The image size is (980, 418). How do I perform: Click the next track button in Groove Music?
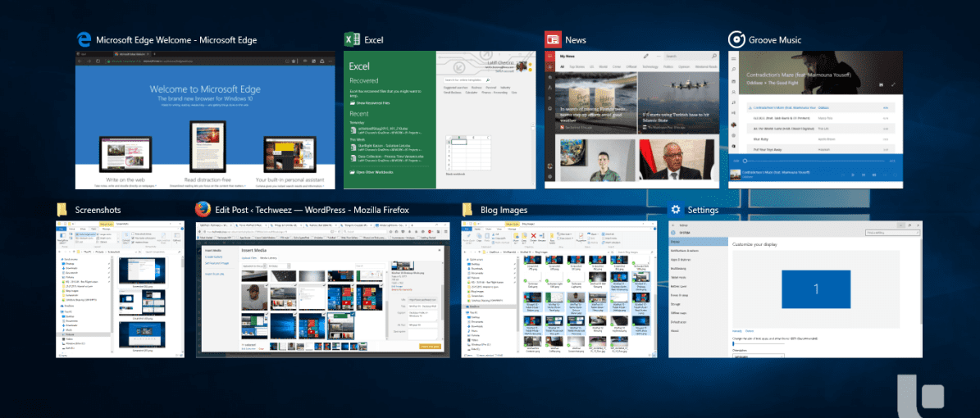pos(863,175)
